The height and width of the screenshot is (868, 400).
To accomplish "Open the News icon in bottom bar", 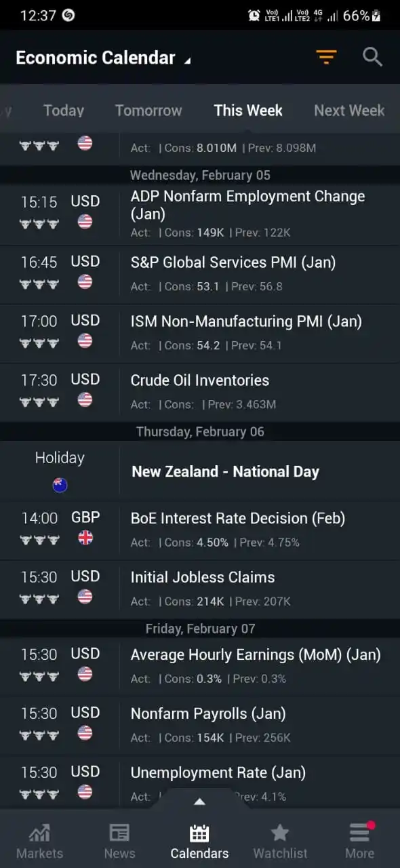I will click(119, 833).
